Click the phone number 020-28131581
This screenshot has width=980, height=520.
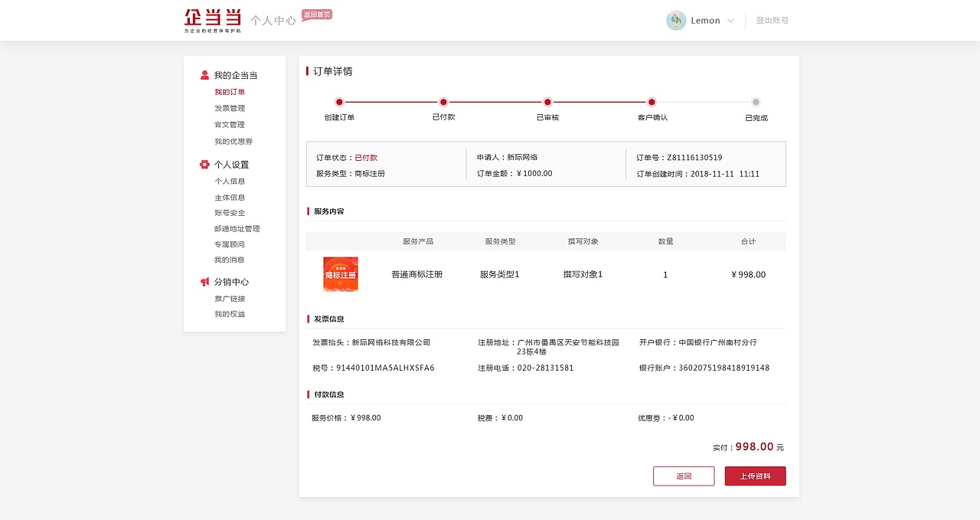point(545,368)
